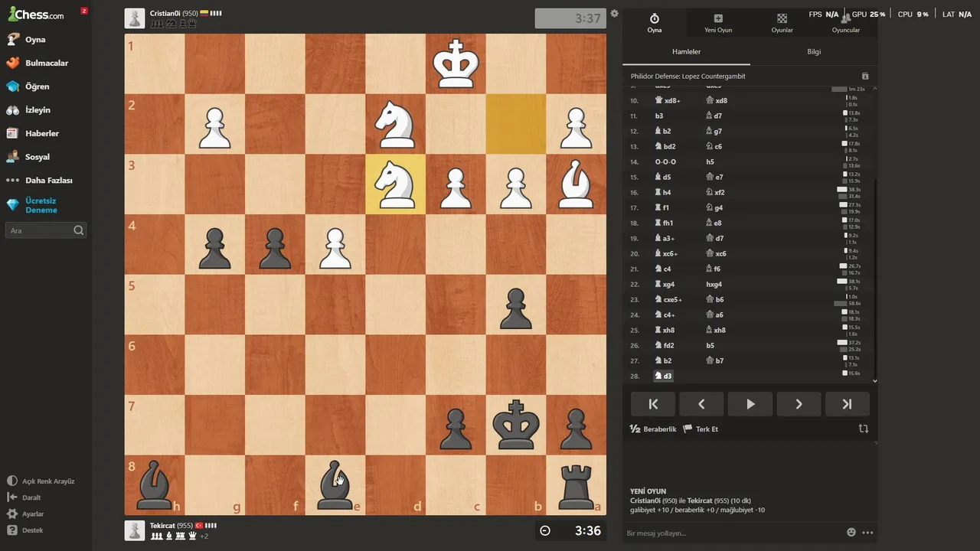Go to the next move
The width and height of the screenshot is (980, 551).
pyautogui.click(x=799, y=404)
